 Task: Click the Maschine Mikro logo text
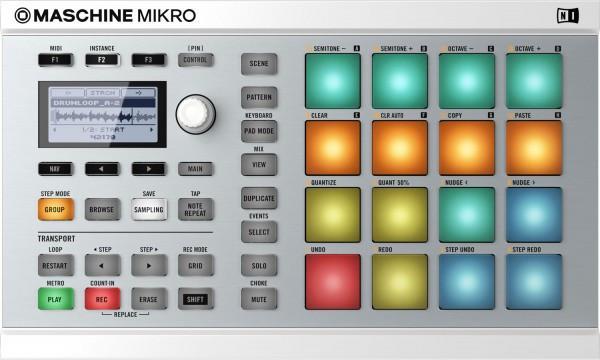coord(105,16)
